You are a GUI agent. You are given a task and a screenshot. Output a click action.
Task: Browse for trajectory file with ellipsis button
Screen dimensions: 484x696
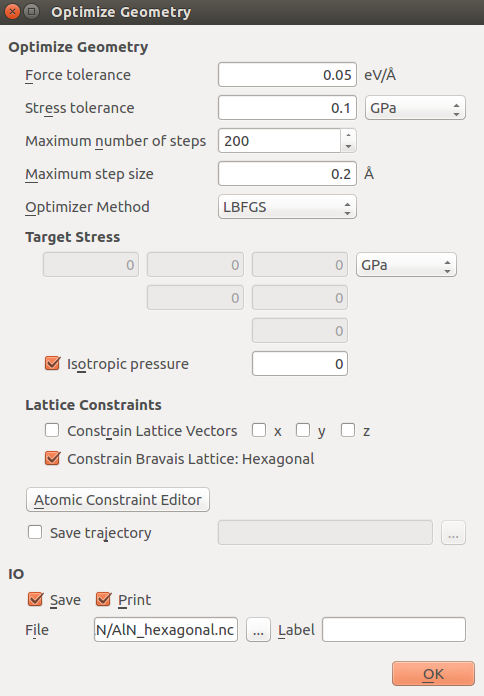tap(453, 532)
